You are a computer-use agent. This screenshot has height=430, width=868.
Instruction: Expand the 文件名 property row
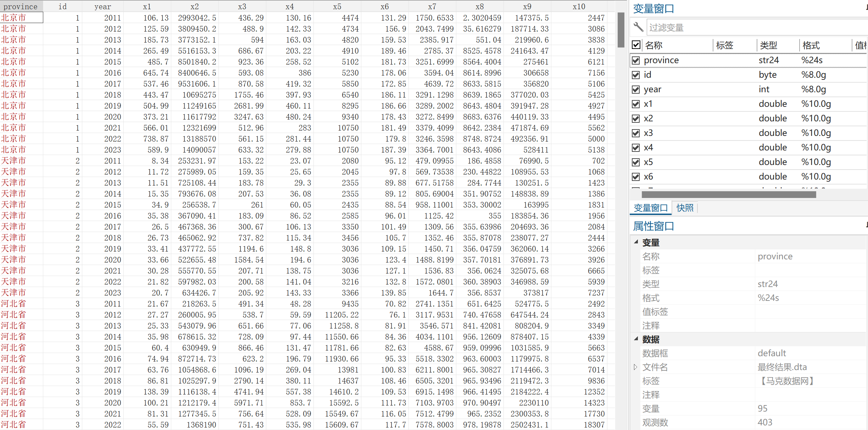pos(635,367)
